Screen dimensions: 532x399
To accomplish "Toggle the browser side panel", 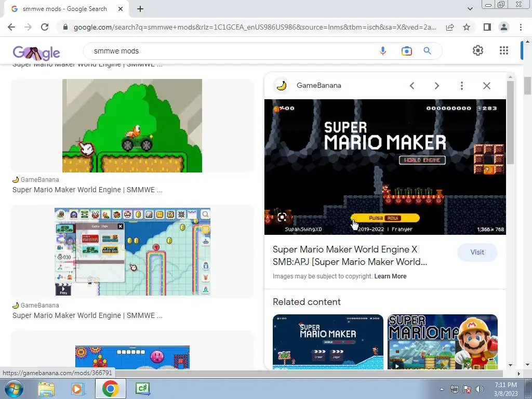I will tap(487, 27).
